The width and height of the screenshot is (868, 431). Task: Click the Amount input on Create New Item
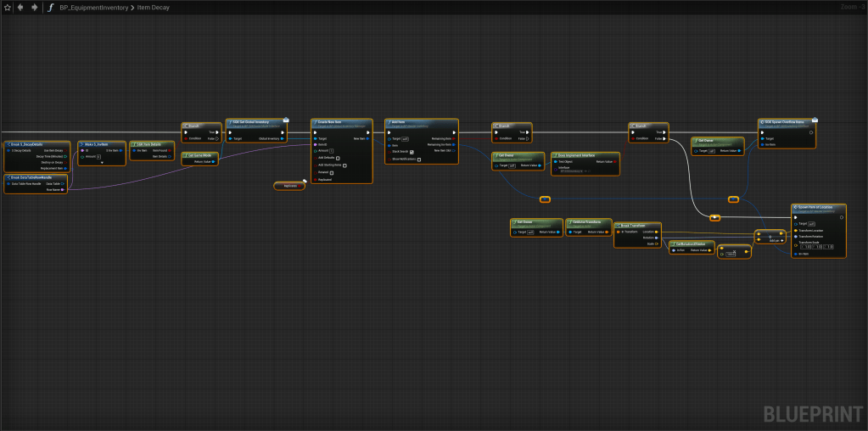pyautogui.click(x=331, y=150)
